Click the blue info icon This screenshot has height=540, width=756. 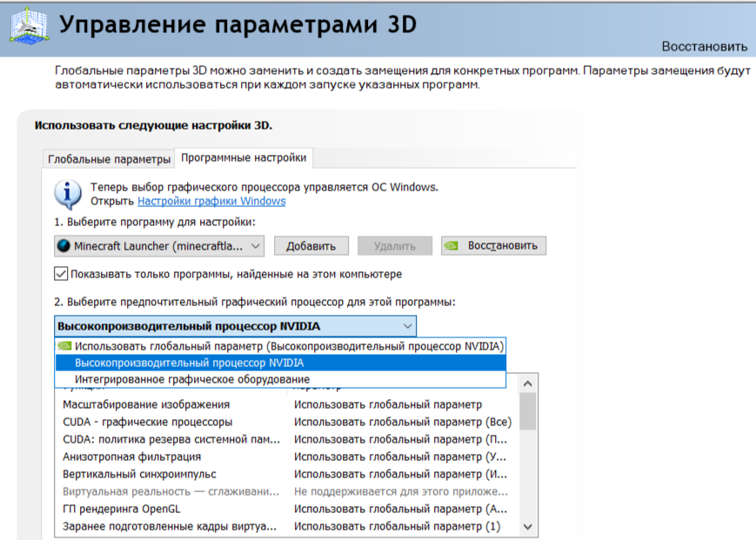67,192
